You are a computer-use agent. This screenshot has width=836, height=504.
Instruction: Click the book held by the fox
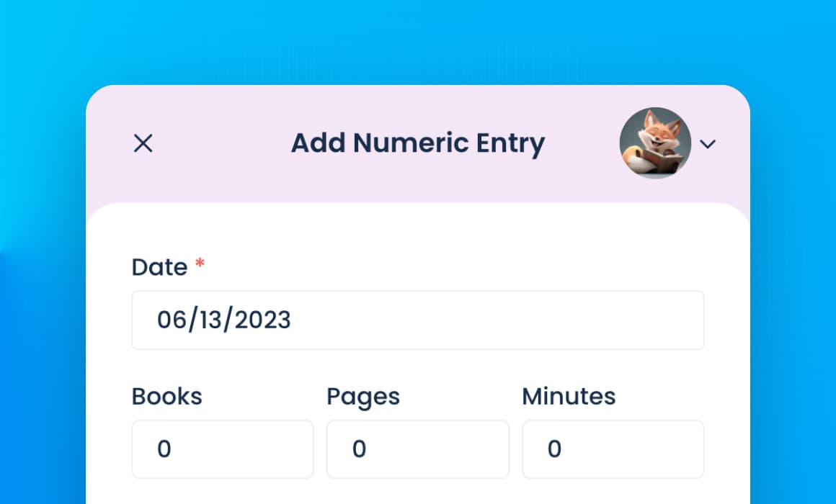pyautogui.click(x=662, y=161)
